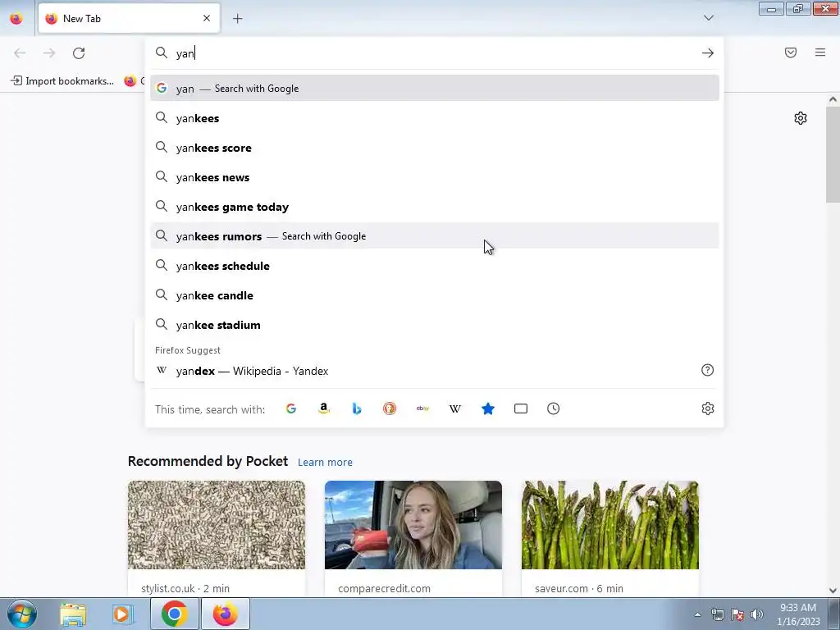Click the scrollbar up arrow
840x630 pixels.
coord(833,99)
